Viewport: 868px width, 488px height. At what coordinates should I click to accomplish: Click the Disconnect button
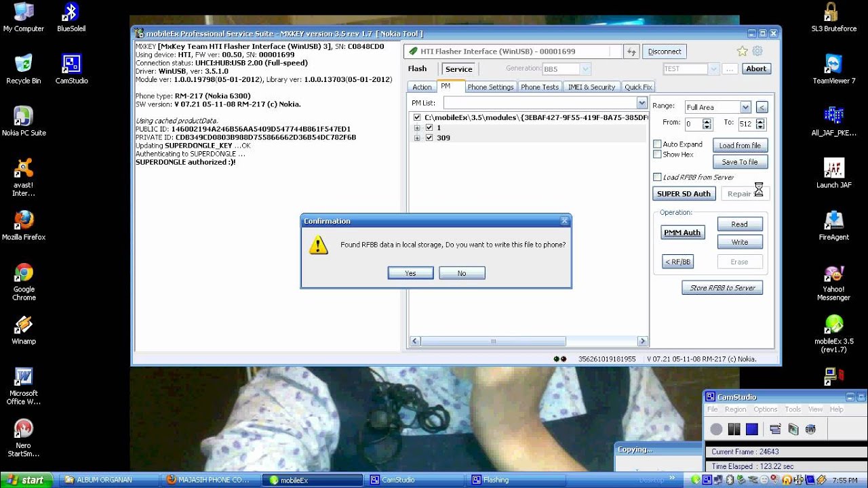(665, 52)
